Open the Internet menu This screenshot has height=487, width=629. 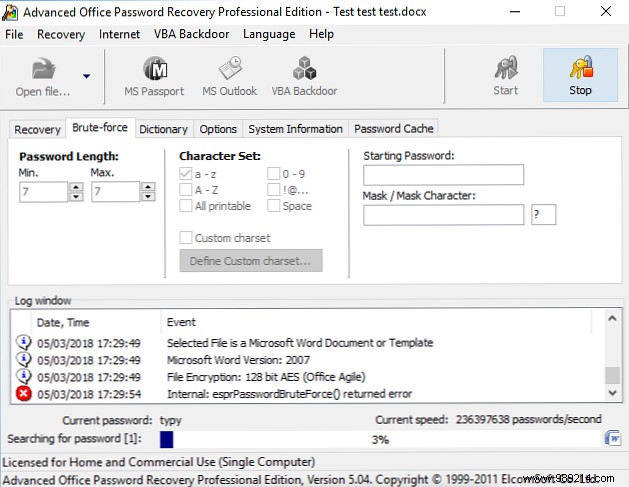tap(120, 34)
